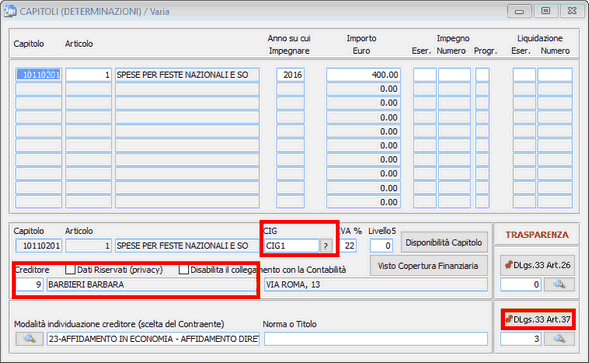Viewport: 589px width, 363px height.
Task: Click Art.37 value field showing 3
Action: [521, 339]
